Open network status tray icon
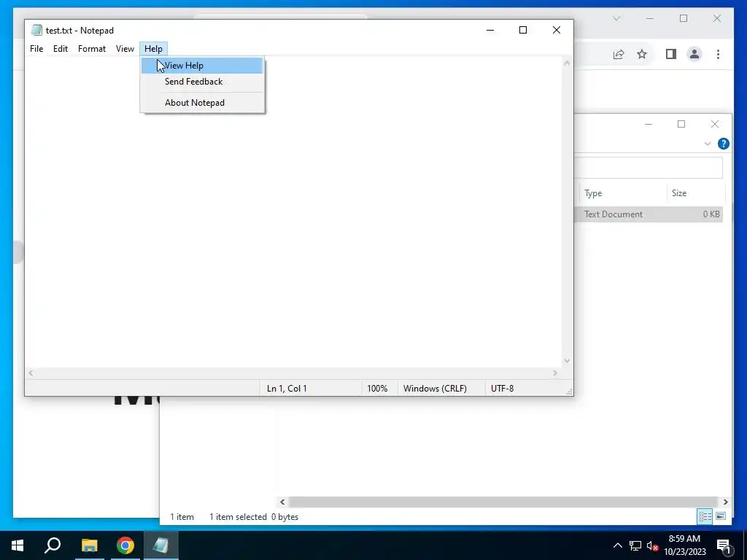 (635, 545)
